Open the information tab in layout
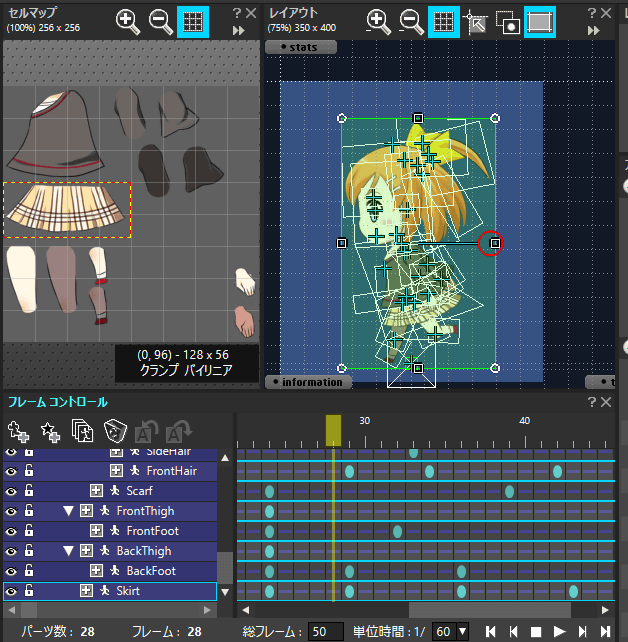Screen dimensions: 628x642 tap(308, 382)
